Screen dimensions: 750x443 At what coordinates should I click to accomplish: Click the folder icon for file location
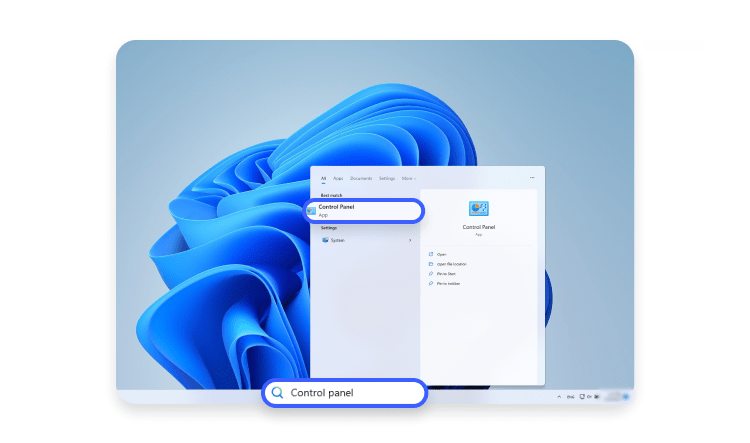point(431,264)
